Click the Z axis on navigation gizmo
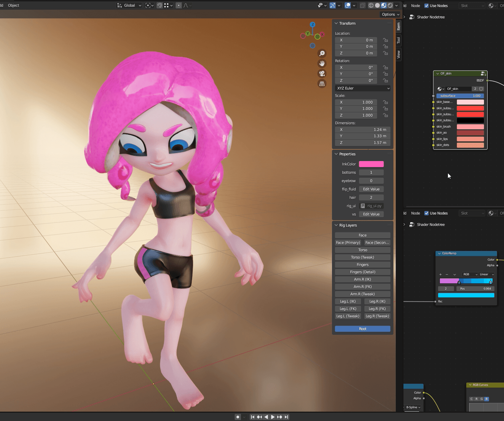The height and width of the screenshot is (421, 504). 313,24
